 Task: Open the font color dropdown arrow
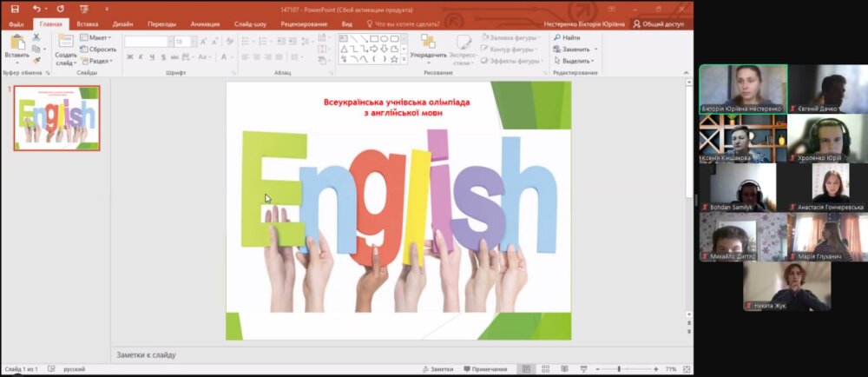(x=232, y=57)
